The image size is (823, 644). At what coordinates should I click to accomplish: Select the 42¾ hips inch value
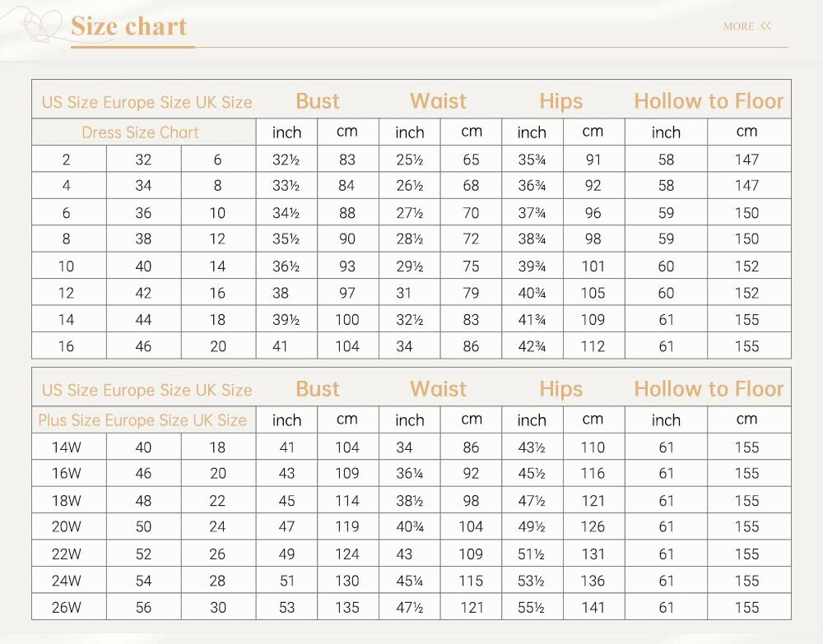[532, 346]
